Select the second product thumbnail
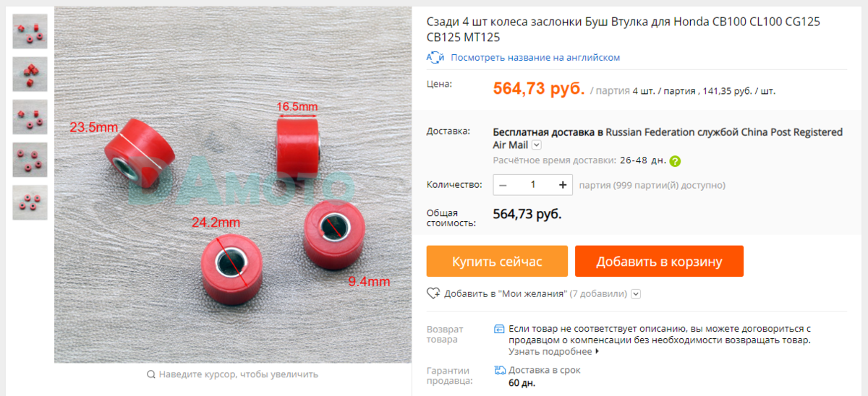 30,74
